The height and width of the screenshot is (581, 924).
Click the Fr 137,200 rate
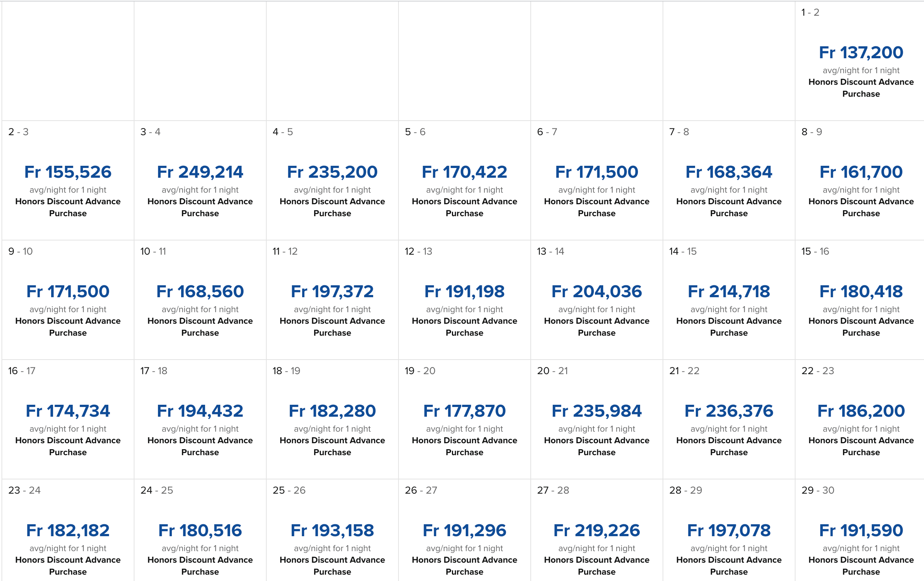click(x=861, y=53)
